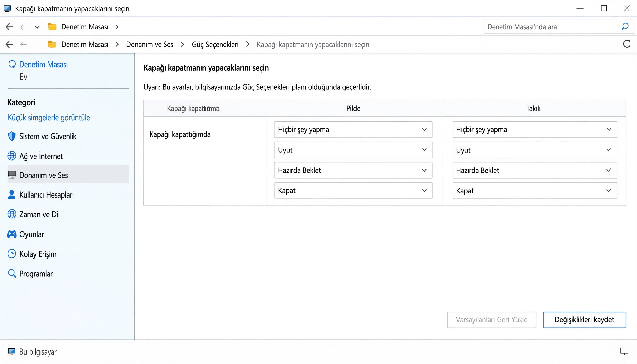The height and width of the screenshot is (364, 637).
Task: Click the person icon for 'Kullanıcı Hesapları'
Action: pyautogui.click(x=11, y=194)
